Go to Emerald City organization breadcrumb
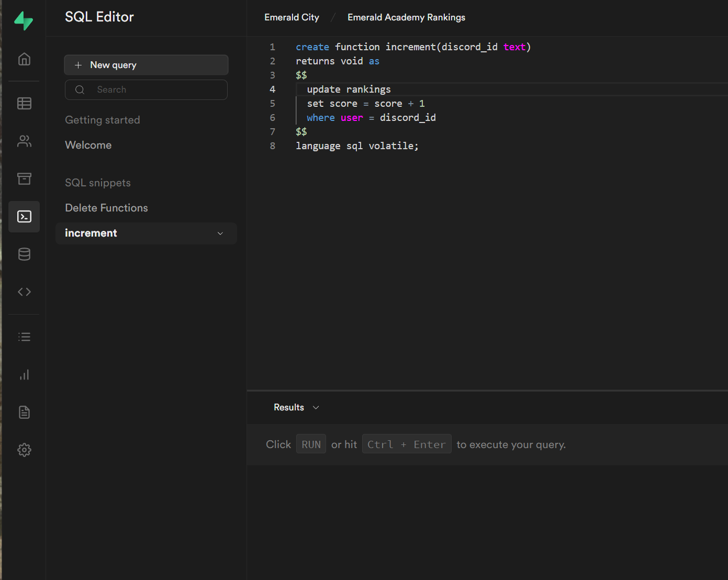The height and width of the screenshot is (580, 728). (x=292, y=17)
